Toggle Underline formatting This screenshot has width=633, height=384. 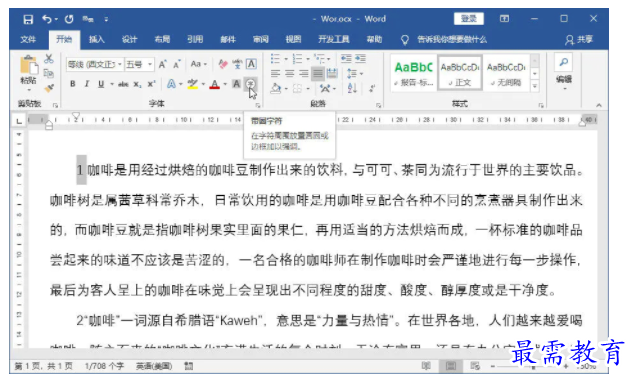101,84
